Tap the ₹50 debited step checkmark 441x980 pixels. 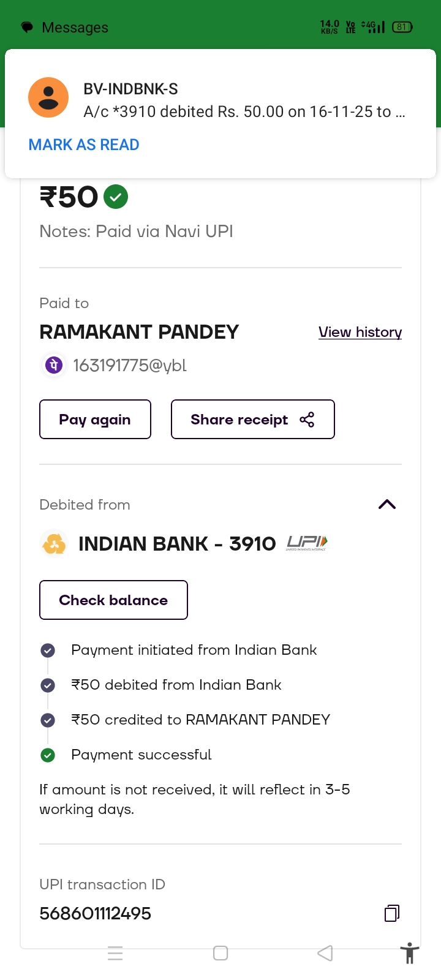[x=48, y=685]
